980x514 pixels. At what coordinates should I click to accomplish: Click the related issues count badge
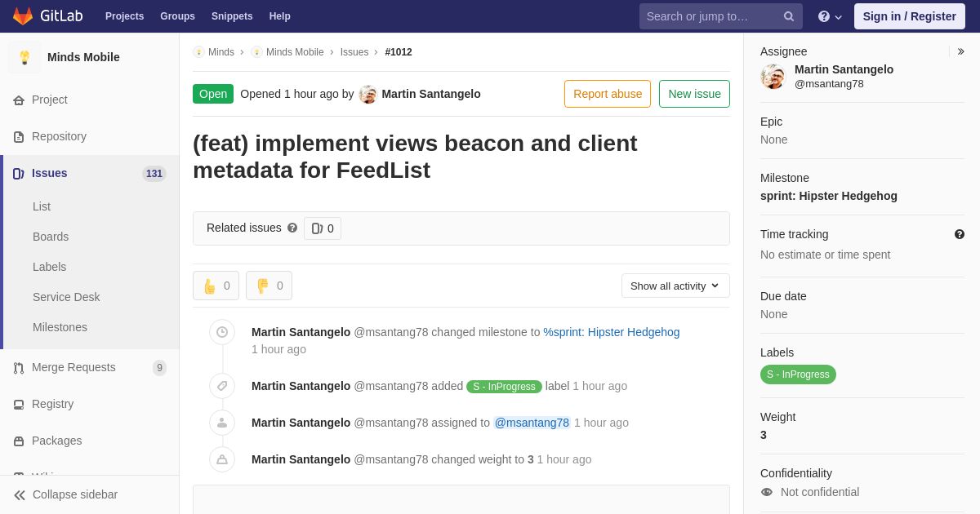pos(323,228)
